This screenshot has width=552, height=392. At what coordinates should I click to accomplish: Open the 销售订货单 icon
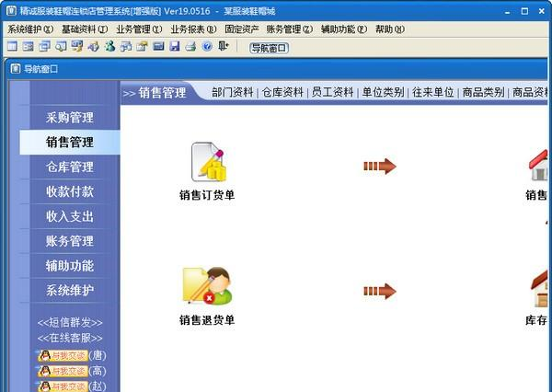point(209,162)
